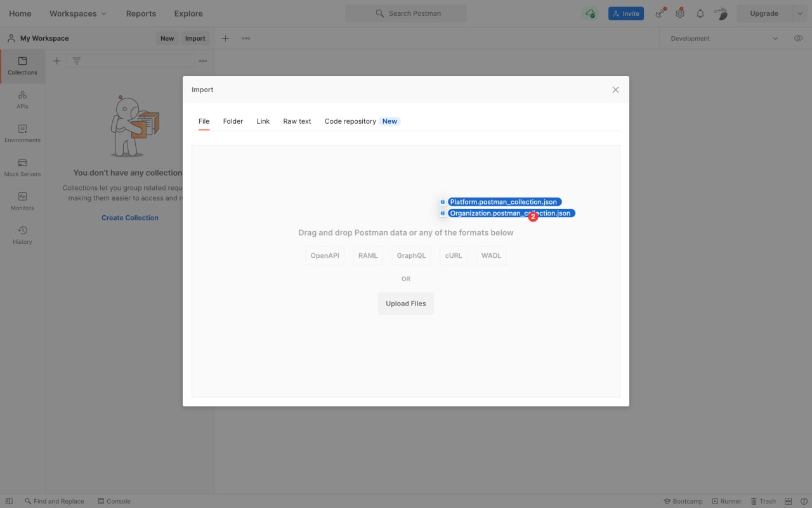812x508 pixels.
Task: Open the Upgrade dropdown arrow
Action: coord(799,13)
